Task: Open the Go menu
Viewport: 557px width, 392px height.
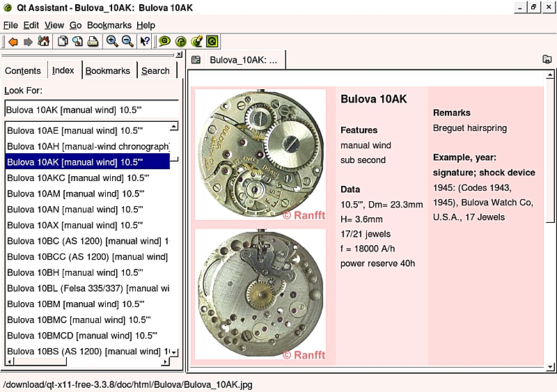Action: click(76, 25)
